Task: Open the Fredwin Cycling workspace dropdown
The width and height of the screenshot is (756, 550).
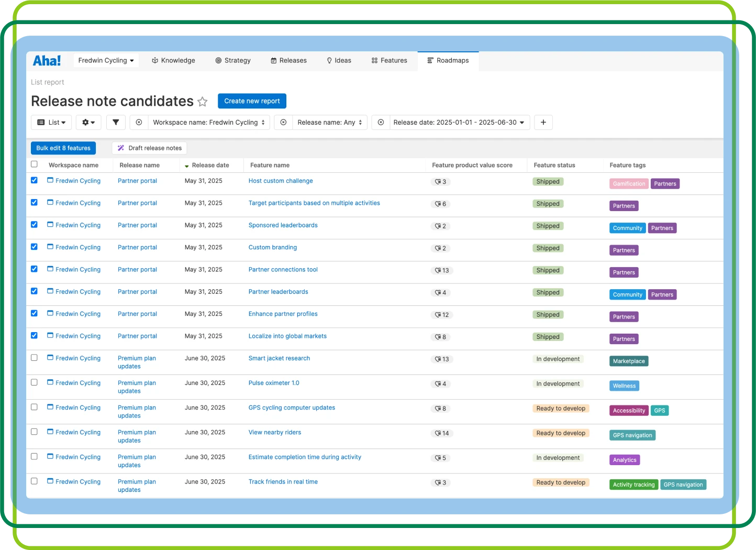Action: [106, 61]
